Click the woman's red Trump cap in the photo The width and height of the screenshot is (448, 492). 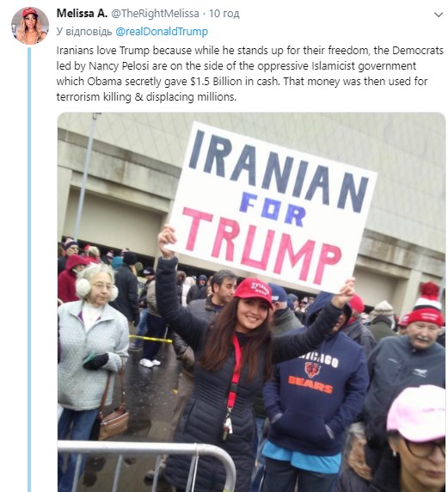254,291
